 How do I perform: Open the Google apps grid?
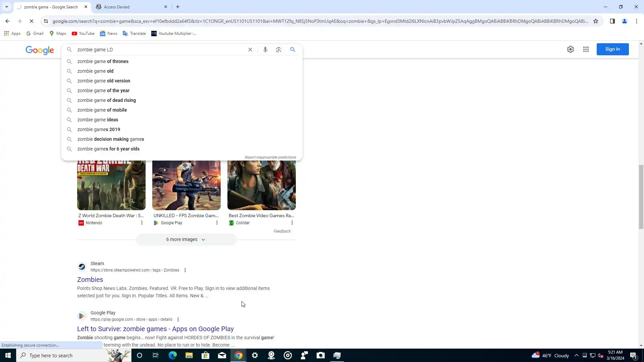click(586, 49)
